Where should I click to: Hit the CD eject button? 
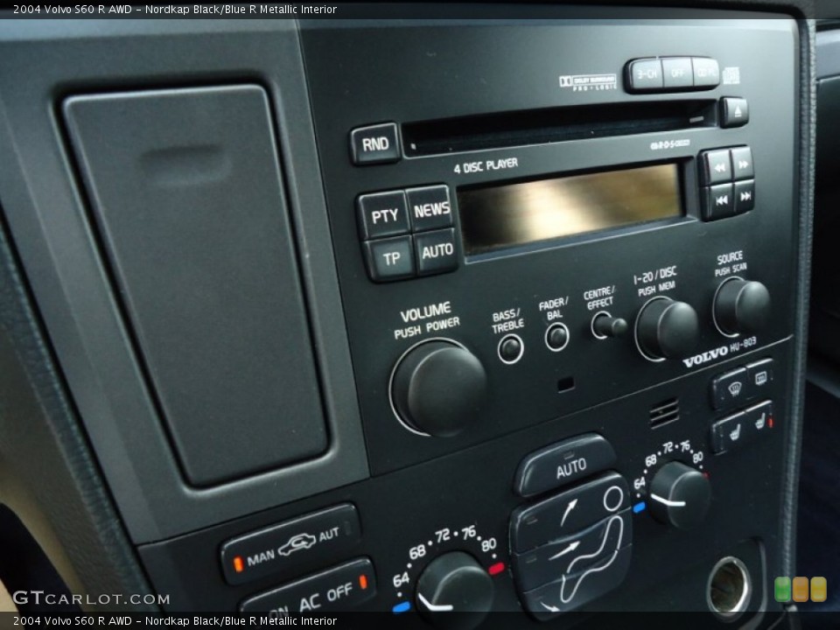click(x=734, y=111)
